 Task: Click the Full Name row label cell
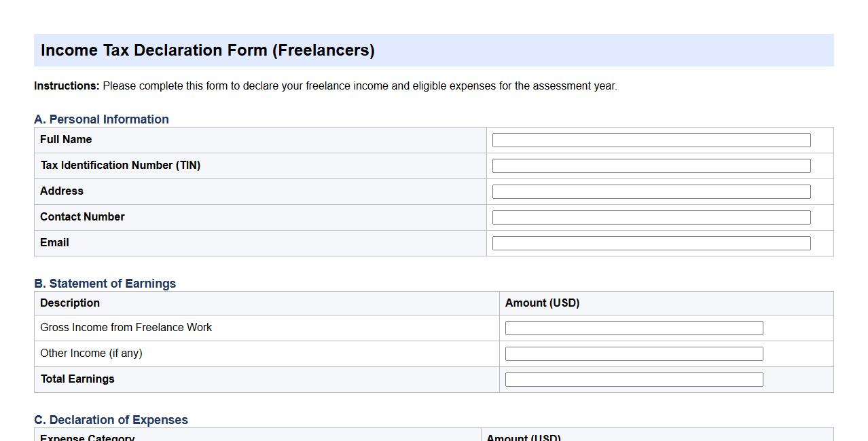66,140
